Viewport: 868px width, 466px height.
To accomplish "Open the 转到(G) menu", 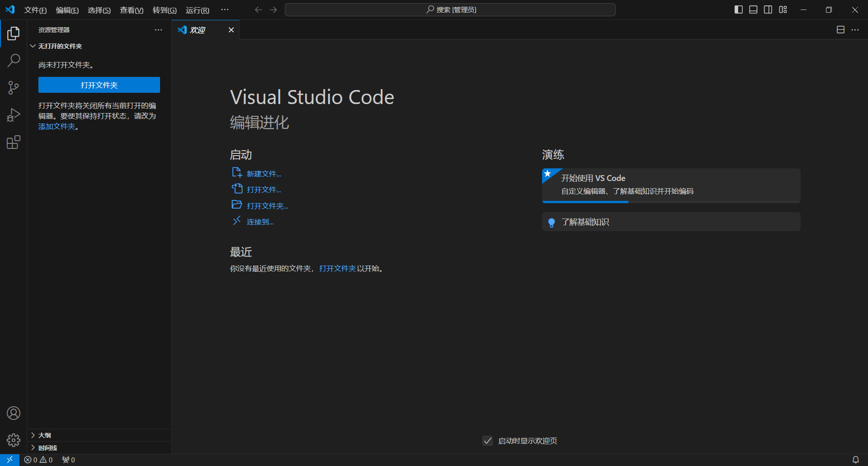I will 165,10.
